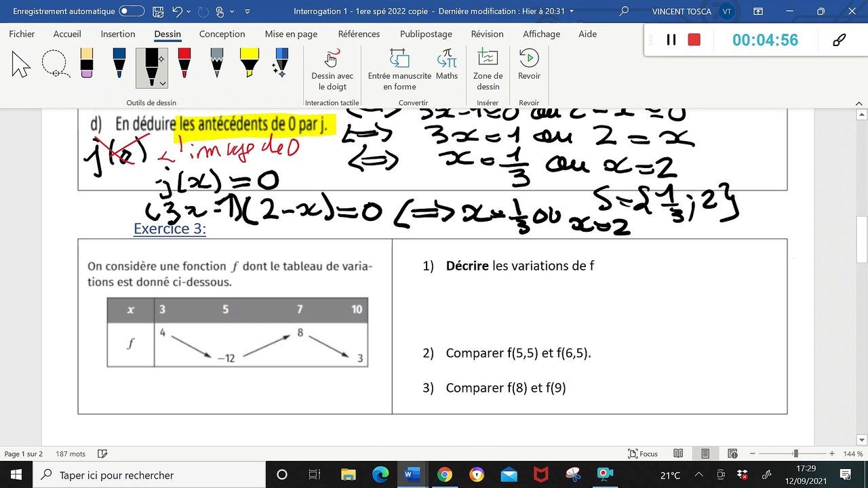Open Customize Quick Access Toolbar dropdown
Viewport: 868px width, 488px height.
click(x=247, y=12)
